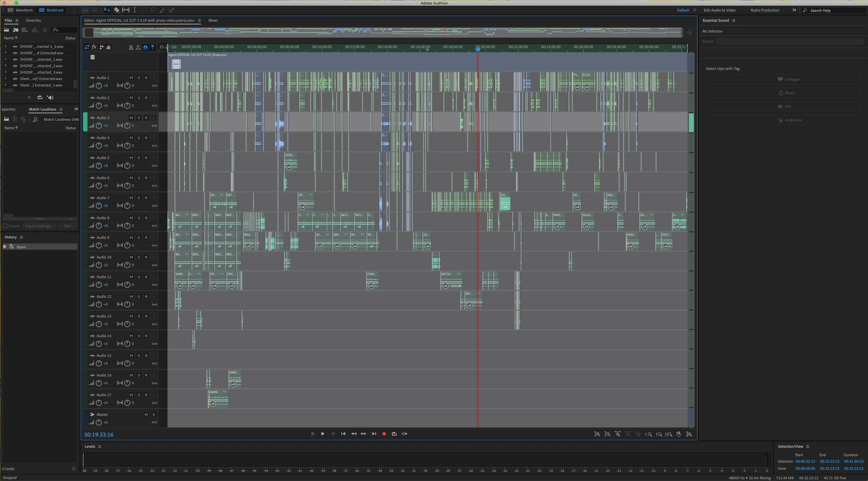Toggle the metronome icon
The width and height of the screenshot is (868, 481).
tap(131, 47)
